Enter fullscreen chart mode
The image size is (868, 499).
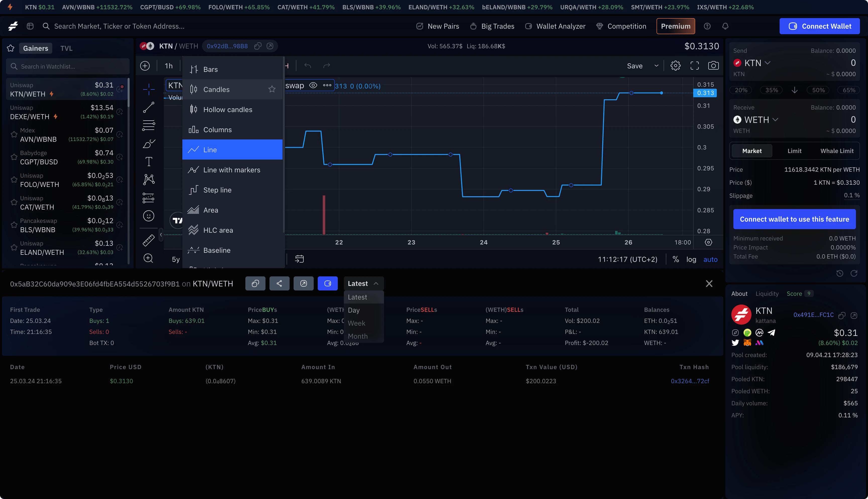point(695,66)
